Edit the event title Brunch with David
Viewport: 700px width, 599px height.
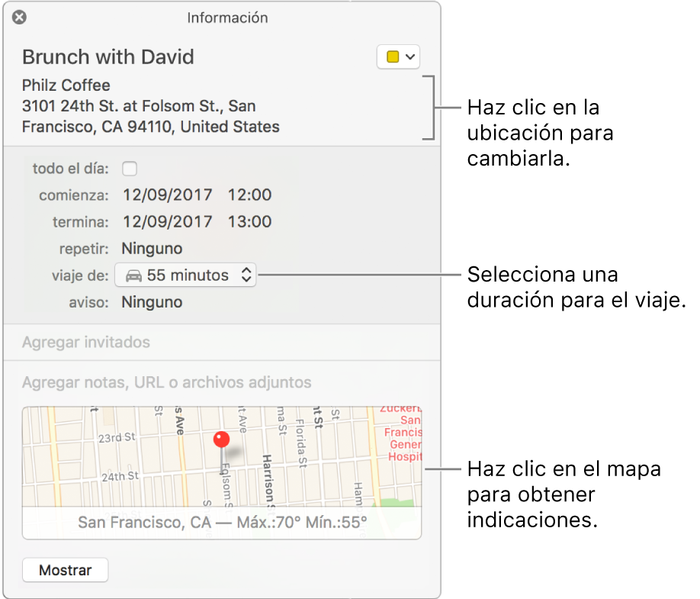pos(108,57)
